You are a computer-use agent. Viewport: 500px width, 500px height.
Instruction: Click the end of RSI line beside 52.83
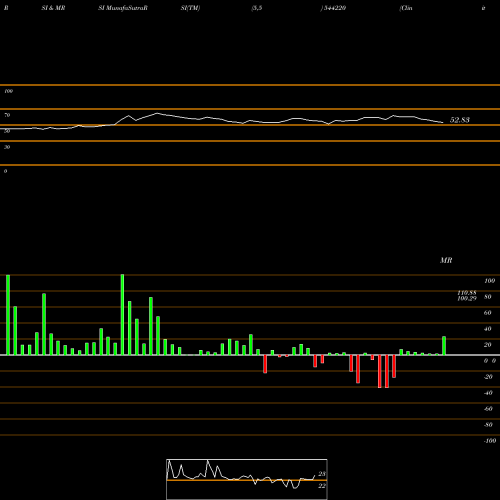pos(442,122)
